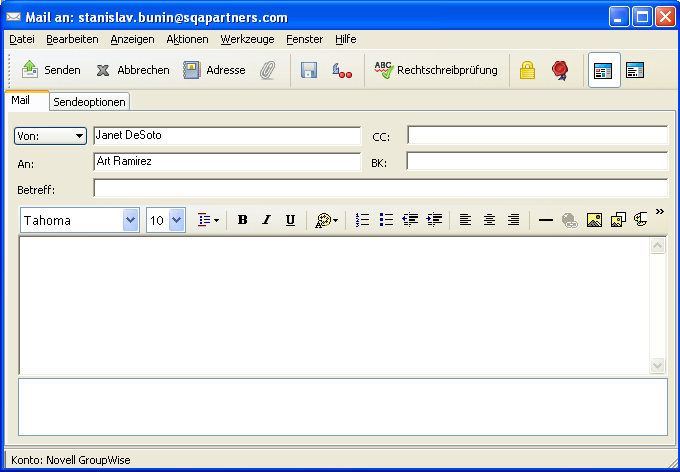Screen dimensions: 680x472
Task: Click into the CC field
Action: point(537,135)
